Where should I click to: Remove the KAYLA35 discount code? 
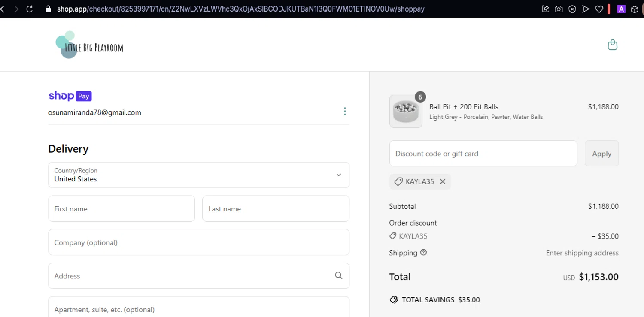click(443, 181)
